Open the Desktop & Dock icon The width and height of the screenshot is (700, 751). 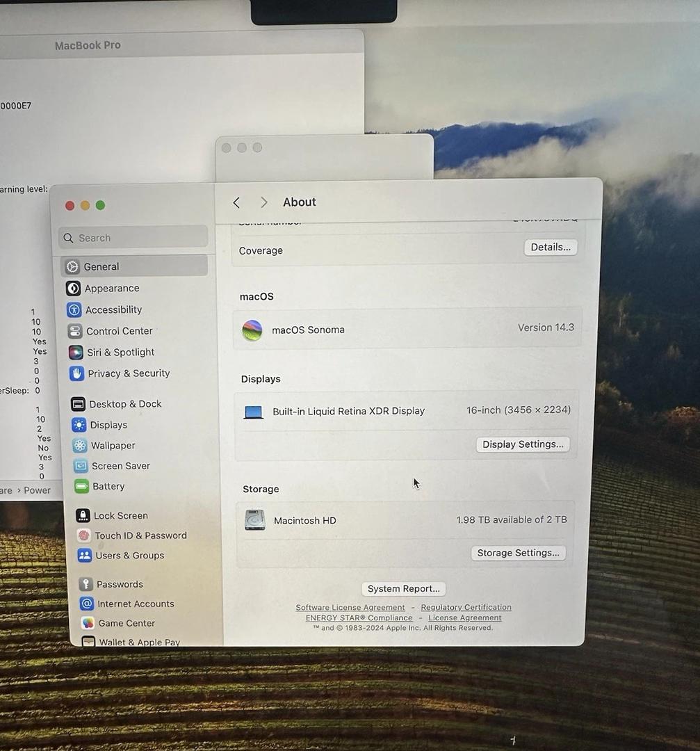point(78,404)
